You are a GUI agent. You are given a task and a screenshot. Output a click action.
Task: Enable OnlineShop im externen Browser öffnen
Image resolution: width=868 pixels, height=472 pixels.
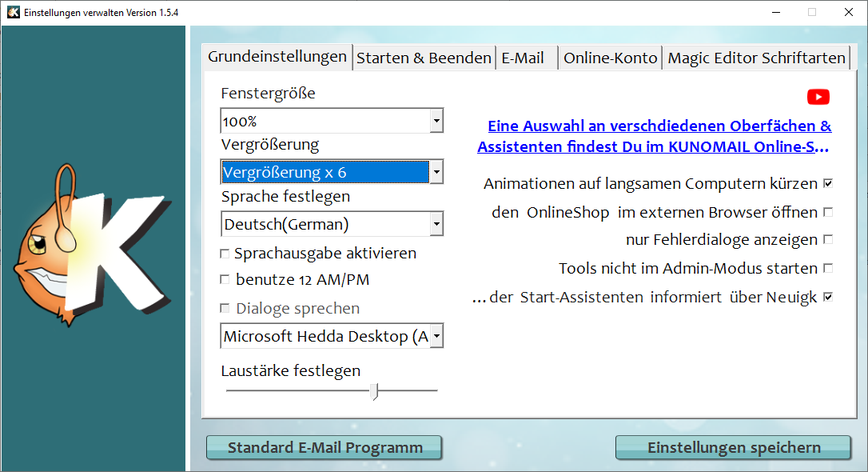[828, 213]
